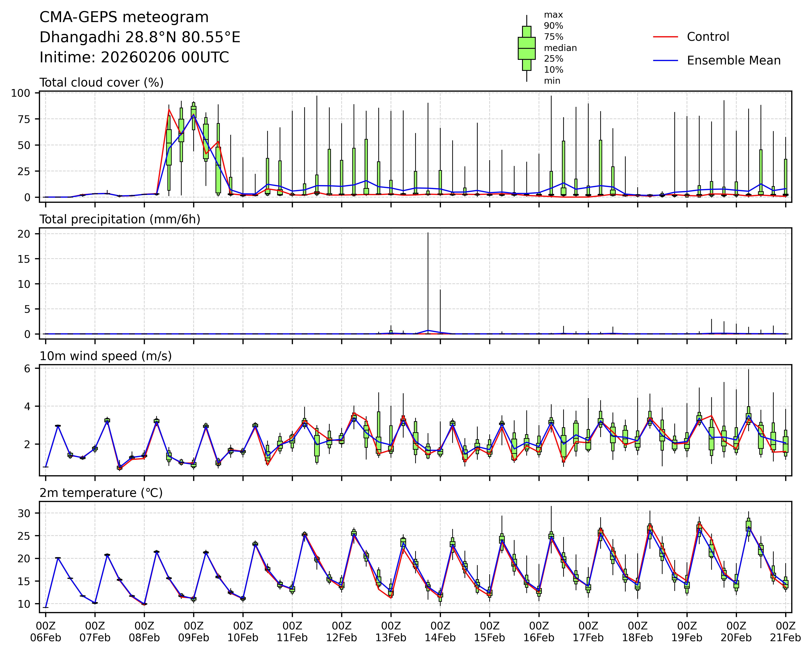Image resolution: width=812 pixels, height=654 pixels.
Task: Click the 30 tick on temperature axis
Action: 24,513
